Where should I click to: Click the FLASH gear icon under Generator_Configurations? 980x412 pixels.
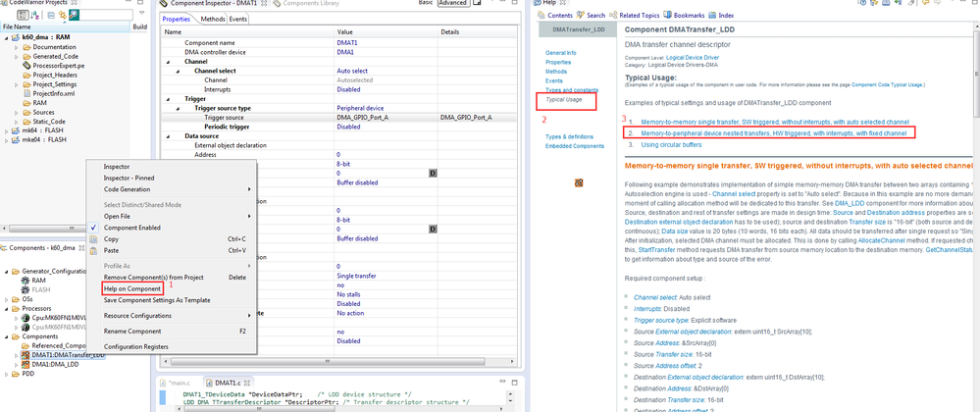pos(26,290)
